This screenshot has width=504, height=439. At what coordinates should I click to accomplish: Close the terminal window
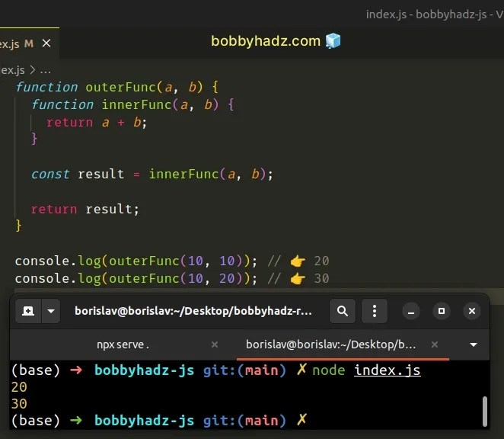click(x=472, y=311)
